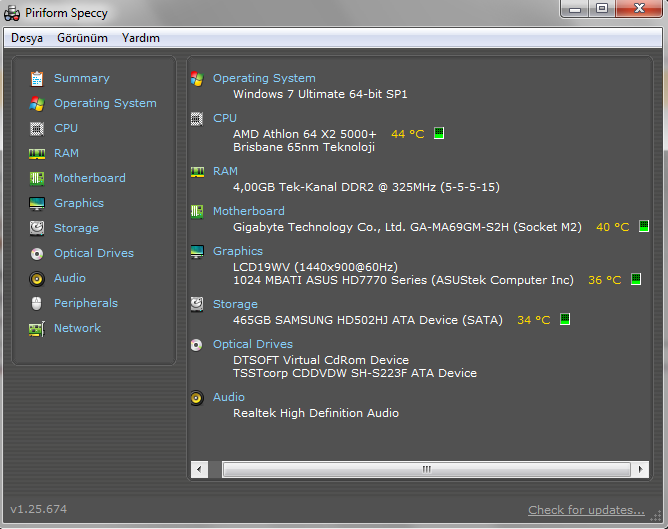
Task: Select the CPU chip icon in sidebar
Action: 37,128
